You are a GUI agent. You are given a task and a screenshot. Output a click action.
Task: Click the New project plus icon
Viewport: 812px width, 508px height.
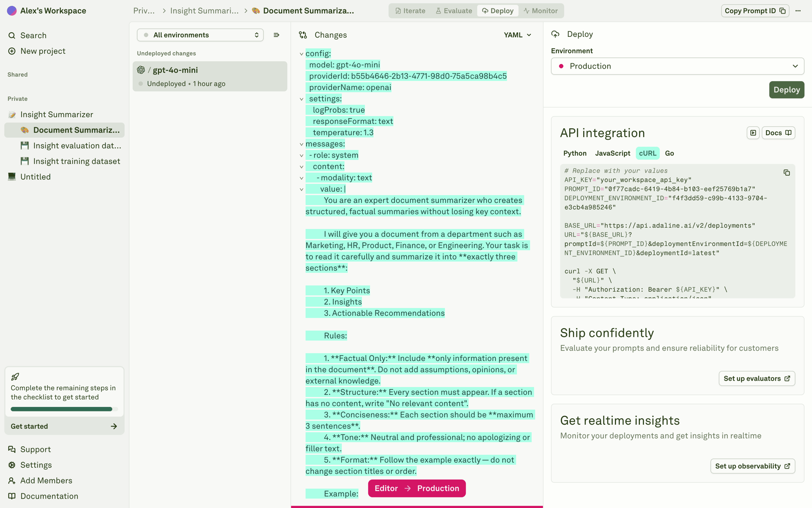pyautogui.click(x=12, y=51)
